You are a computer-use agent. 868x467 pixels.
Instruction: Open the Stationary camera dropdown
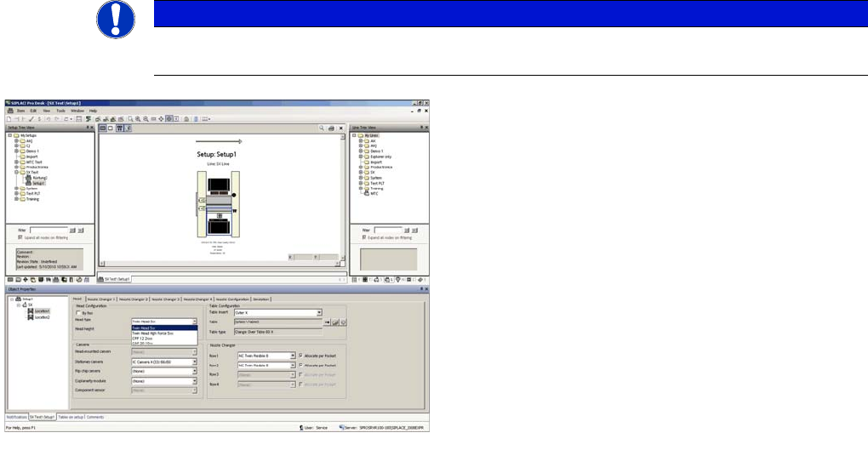click(x=194, y=362)
